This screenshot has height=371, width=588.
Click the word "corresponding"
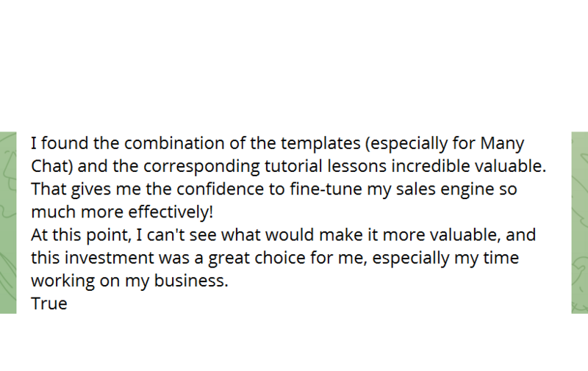pos(201,167)
